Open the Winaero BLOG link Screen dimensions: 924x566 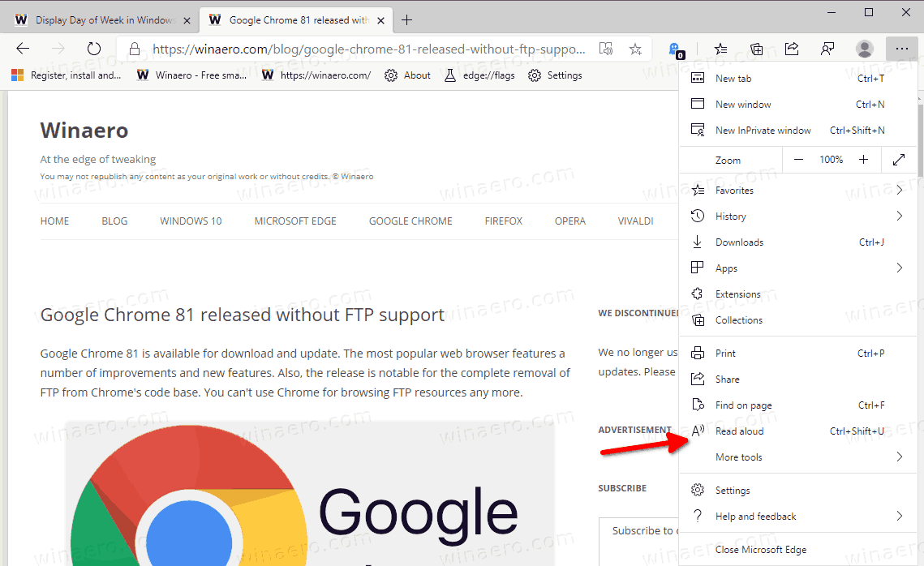pos(114,220)
